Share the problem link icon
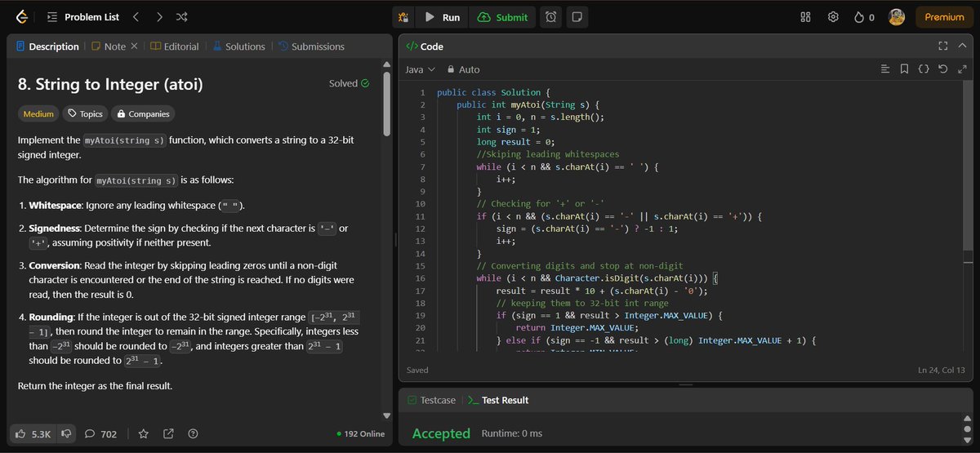980x453 pixels. (x=168, y=434)
